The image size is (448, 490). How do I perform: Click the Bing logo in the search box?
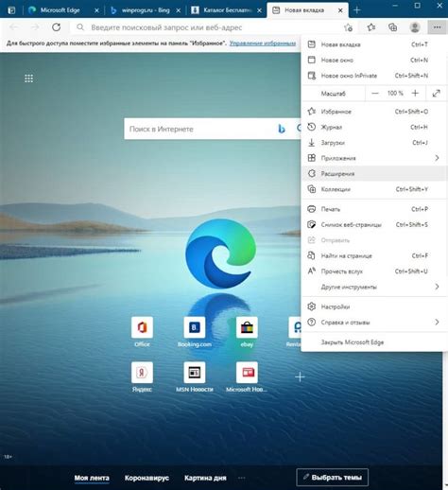pos(282,129)
